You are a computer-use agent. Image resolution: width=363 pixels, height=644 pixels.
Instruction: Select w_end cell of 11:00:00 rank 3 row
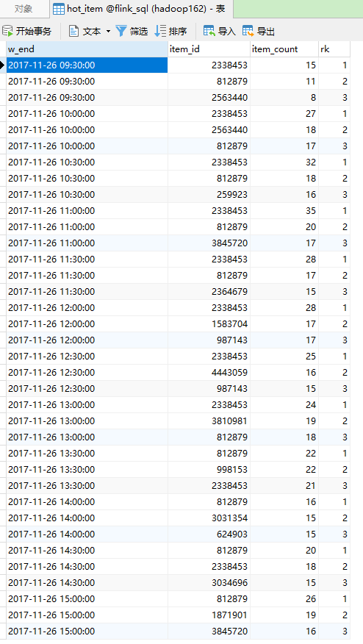87,243
